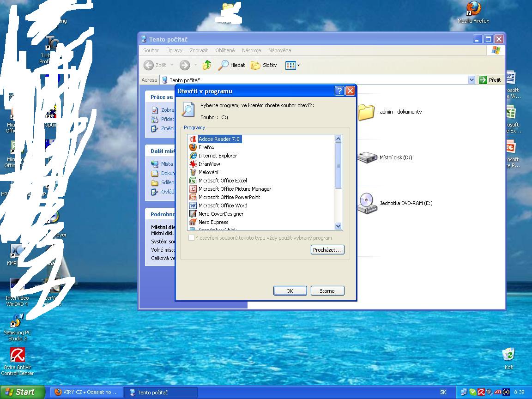Select IrfanView in the program list
Image resolution: width=532 pixels, height=399 pixels.
(x=209, y=164)
